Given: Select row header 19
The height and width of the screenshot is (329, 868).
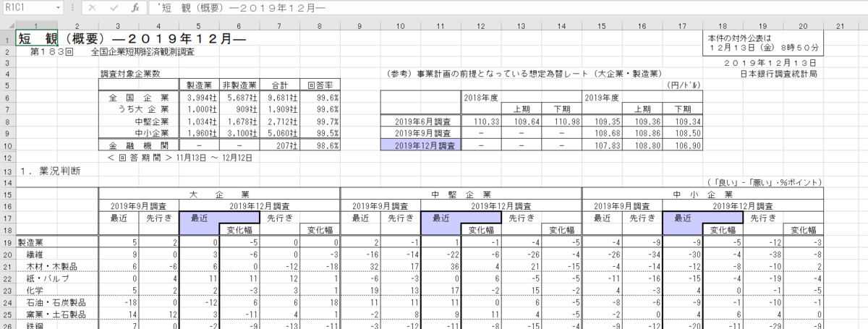Looking at the screenshot, I should (x=7, y=242).
